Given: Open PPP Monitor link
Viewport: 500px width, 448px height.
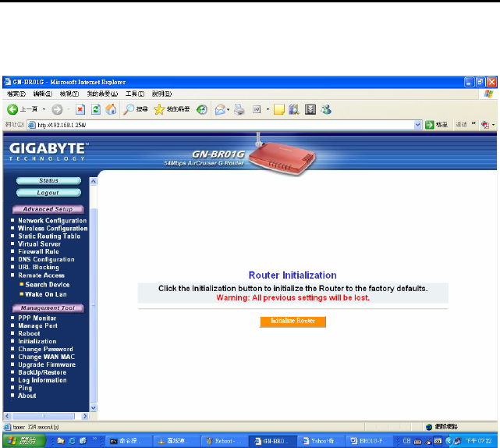Looking at the screenshot, I should point(37,318).
